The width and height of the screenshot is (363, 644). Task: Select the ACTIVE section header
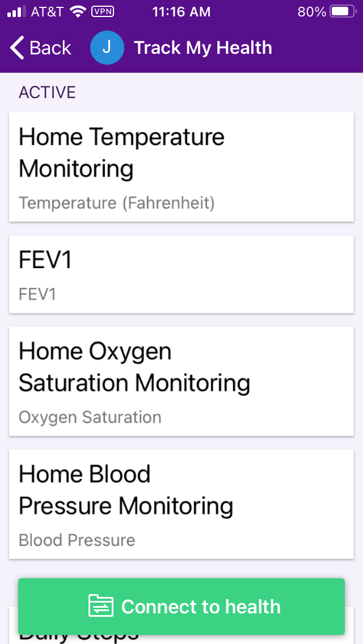(47, 92)
